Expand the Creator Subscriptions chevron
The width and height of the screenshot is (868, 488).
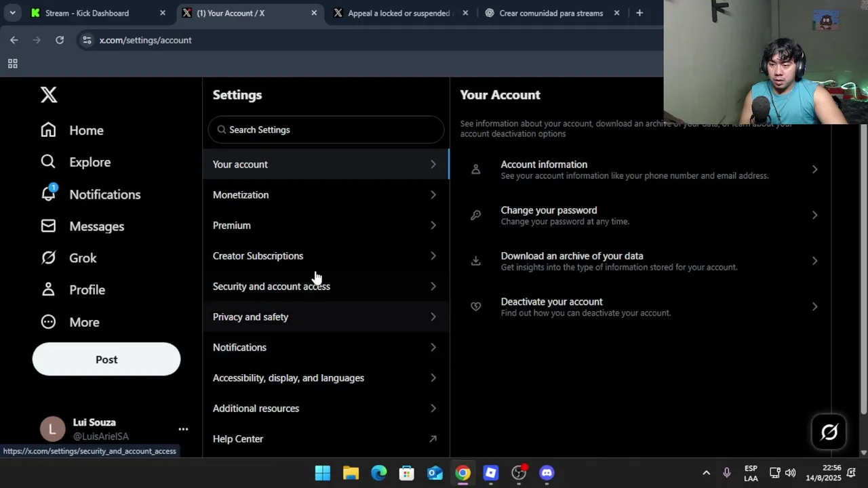click(x=433, y=256)
